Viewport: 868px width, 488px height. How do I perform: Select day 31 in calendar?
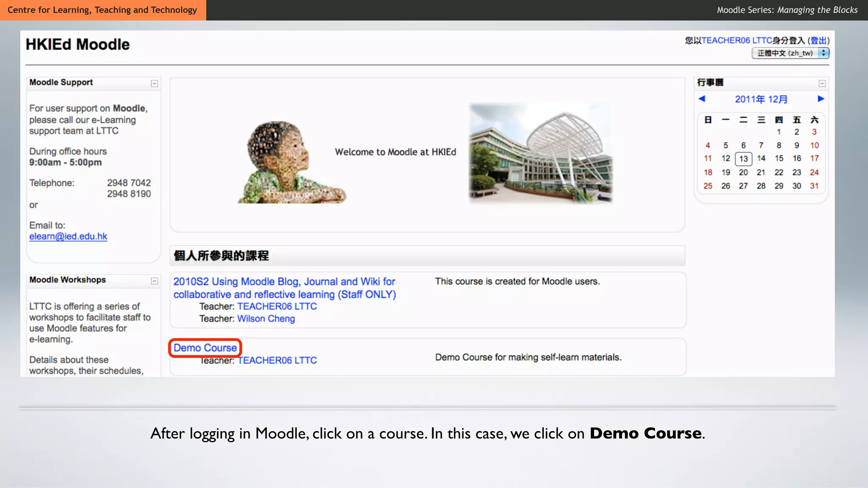pyautogui.click(x=814, y=186)
